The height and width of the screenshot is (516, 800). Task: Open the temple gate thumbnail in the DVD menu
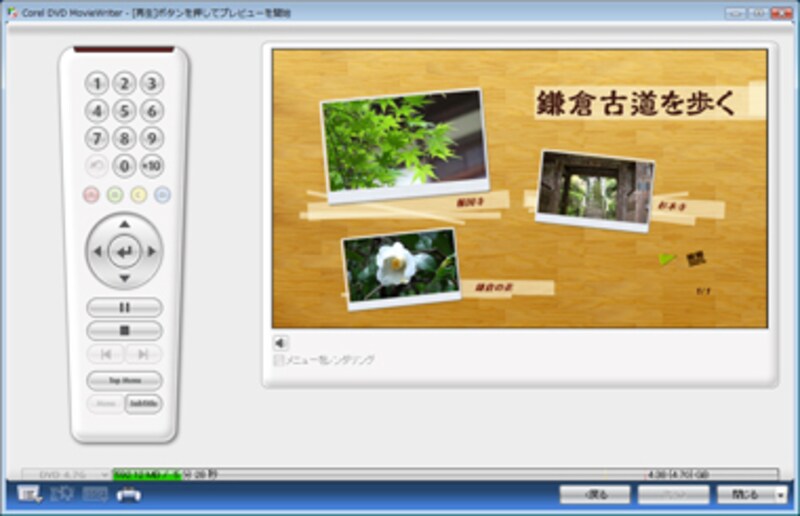(595, 190)
